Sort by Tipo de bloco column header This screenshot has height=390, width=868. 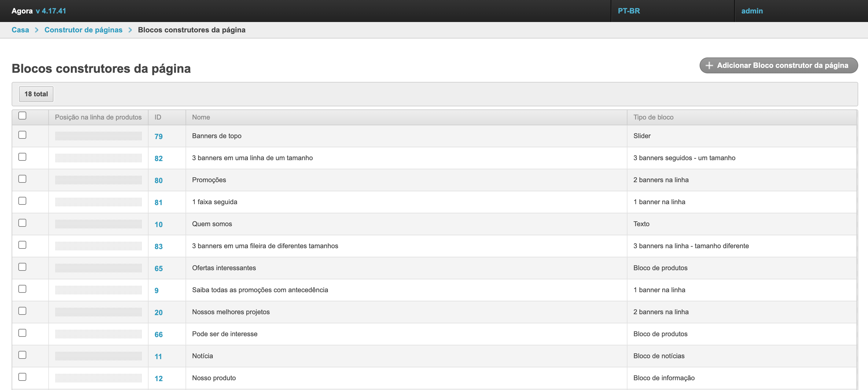pyautogui.click(x=653, y=117)
